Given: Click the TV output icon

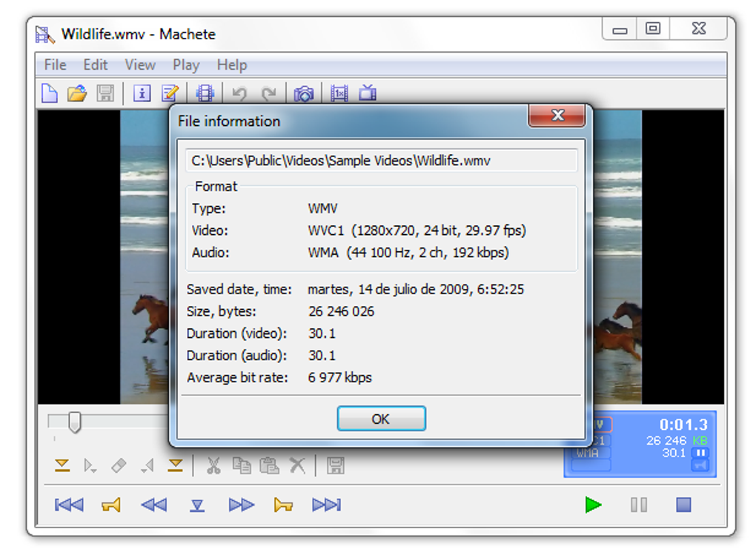Looking at the screenshot, I should (368, 93).
